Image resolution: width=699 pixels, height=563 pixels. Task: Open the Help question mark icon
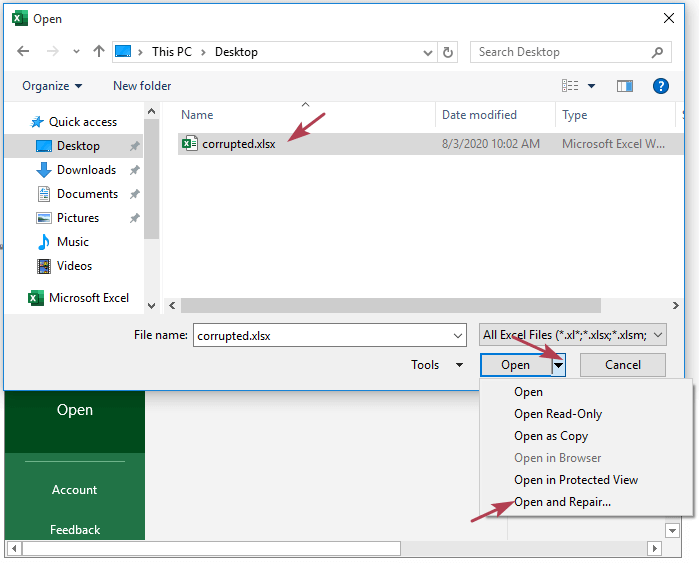click(x=660, y=86)
